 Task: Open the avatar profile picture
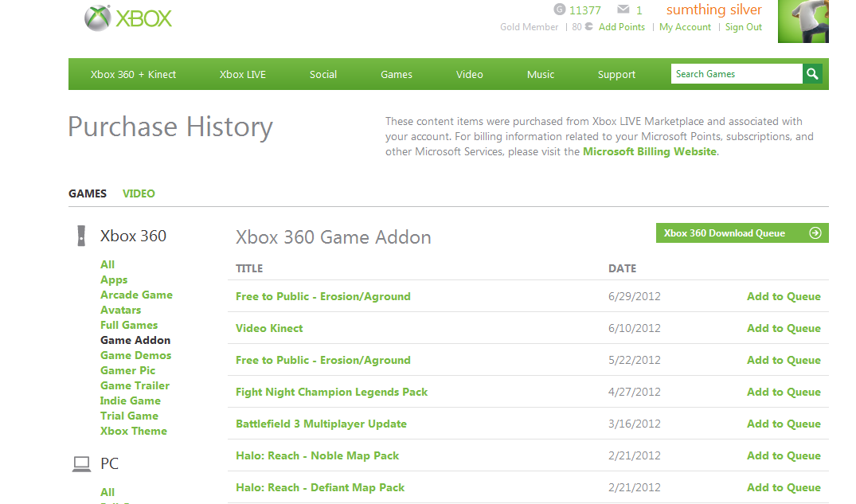[x=803, y=21]
